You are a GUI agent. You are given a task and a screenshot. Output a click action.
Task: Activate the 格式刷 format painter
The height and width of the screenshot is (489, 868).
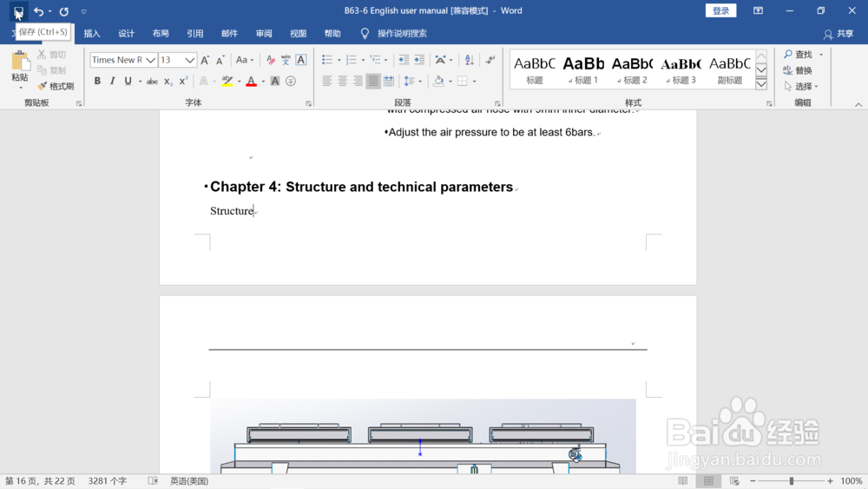[56, 86]
